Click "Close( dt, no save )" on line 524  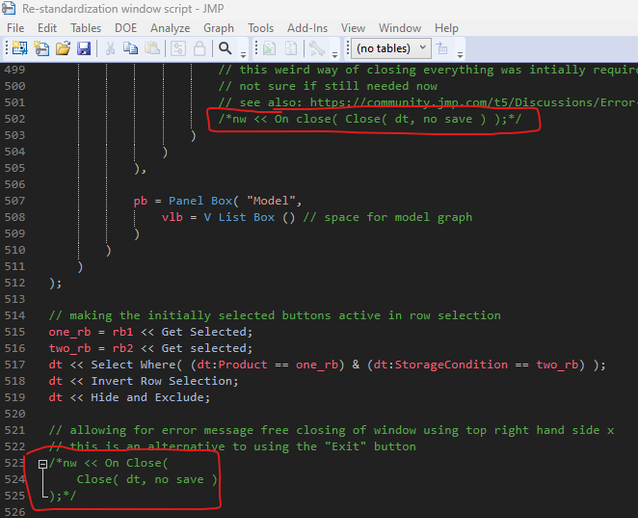tap(147, 479)
